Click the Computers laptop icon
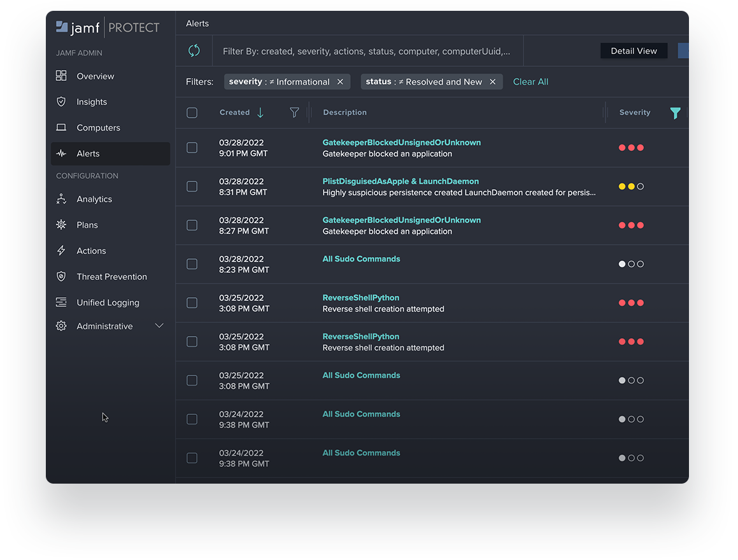Screen dimensions: 738x560 click(61, 127)
